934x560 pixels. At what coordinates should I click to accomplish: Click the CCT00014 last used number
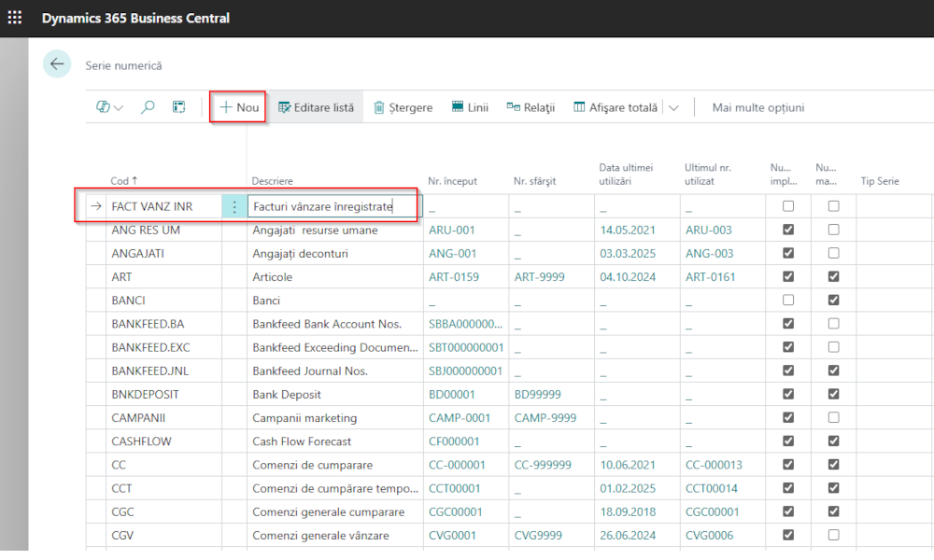(711, 488)
